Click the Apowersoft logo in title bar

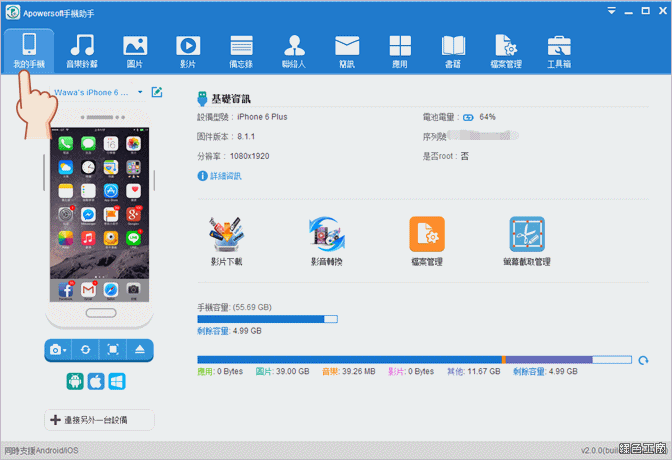[12, 12]
